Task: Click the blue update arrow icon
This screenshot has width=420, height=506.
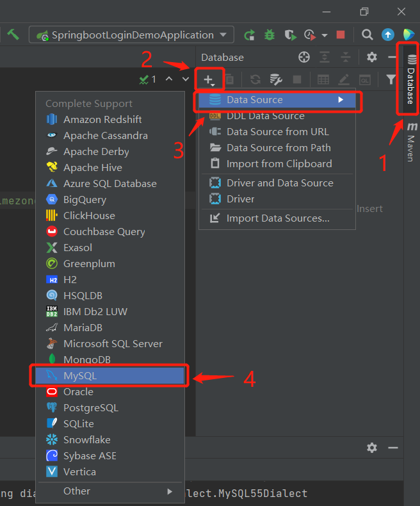Action: [388, 35]
